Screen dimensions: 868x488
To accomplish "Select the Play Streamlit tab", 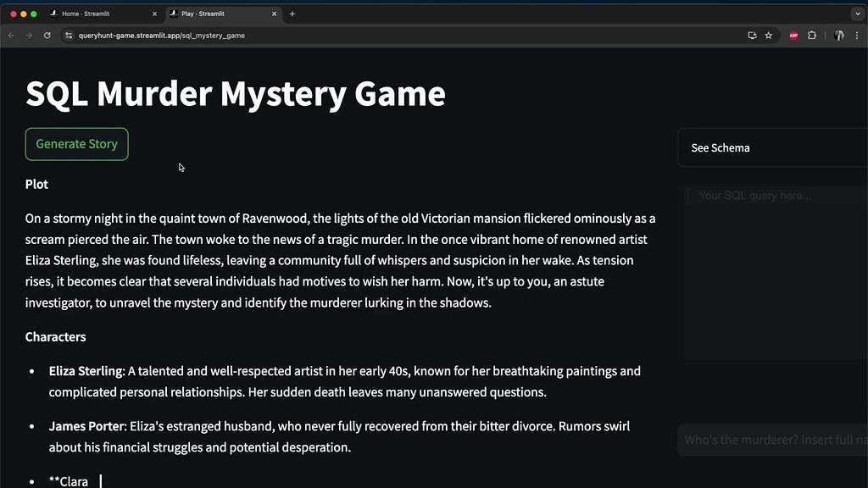I will 203,13.
